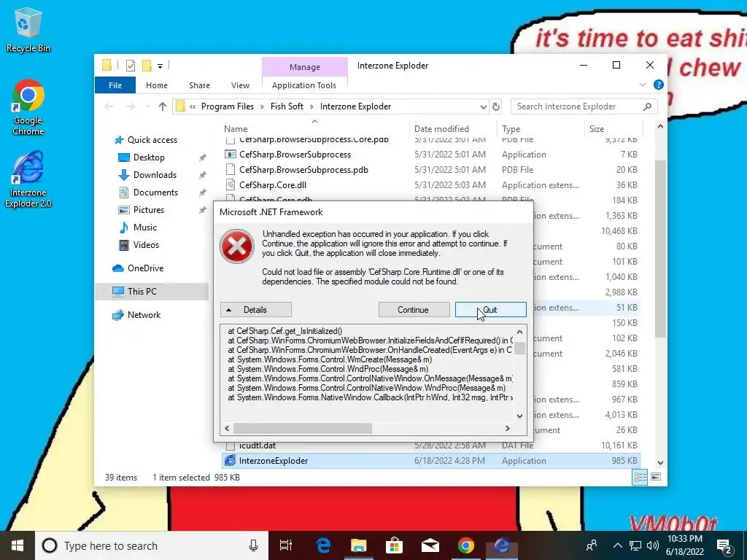The width and height of the screenshot is (747, 560).
Task: Open Explorer help question mark icon
Action: click(x=659, y=85)
